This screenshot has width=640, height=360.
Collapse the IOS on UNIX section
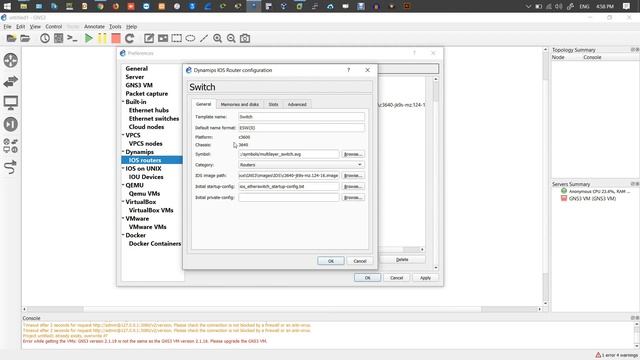[123, 169]
